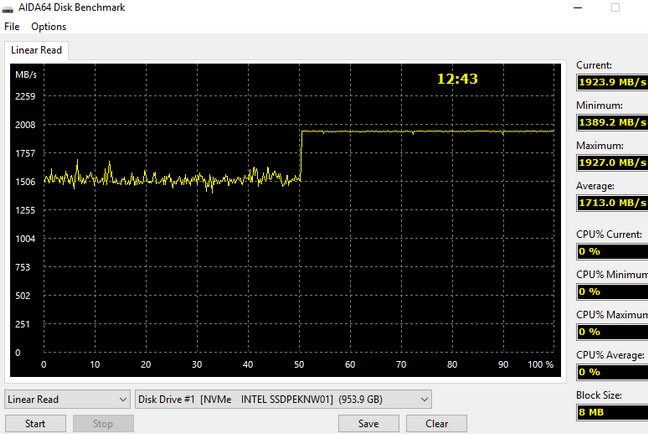Viewport: 648px width, 434px height.
Task: Click the Block Size: label
Action: coord(599,395)
